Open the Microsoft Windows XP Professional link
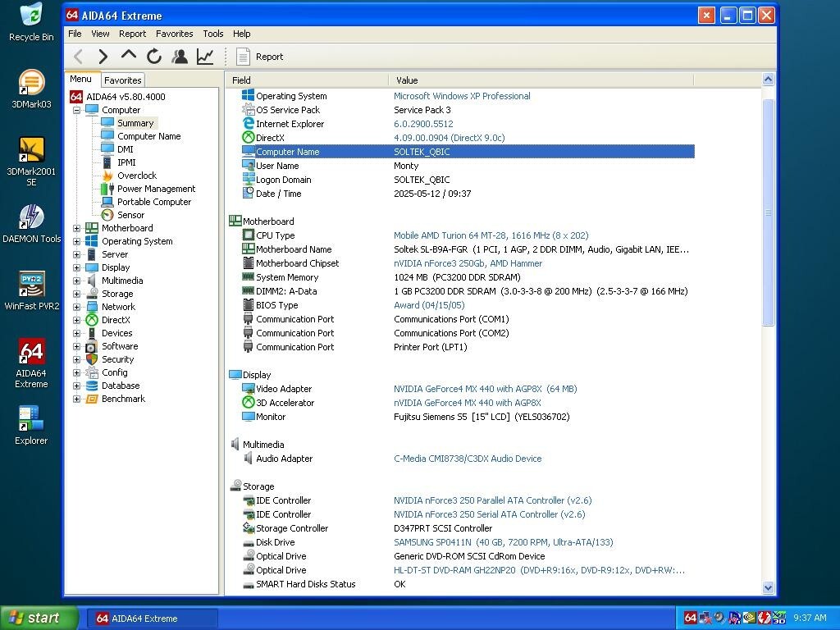Viewport: 840px width, 630px height. tap(462, 96)
